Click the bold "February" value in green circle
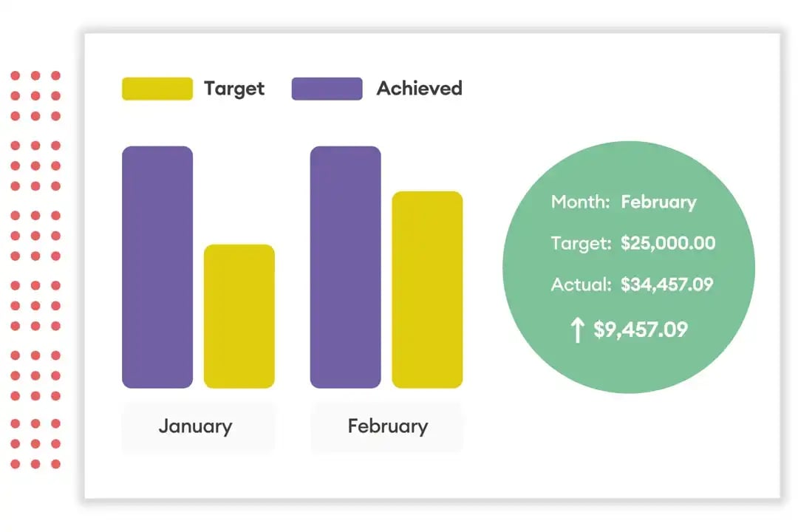The image size is (798, 532). click(658, 202)
